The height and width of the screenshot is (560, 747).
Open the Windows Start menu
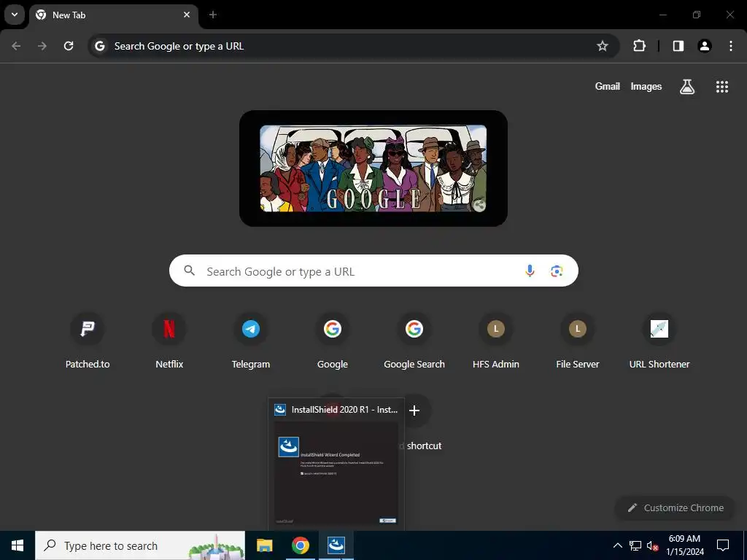18,545
